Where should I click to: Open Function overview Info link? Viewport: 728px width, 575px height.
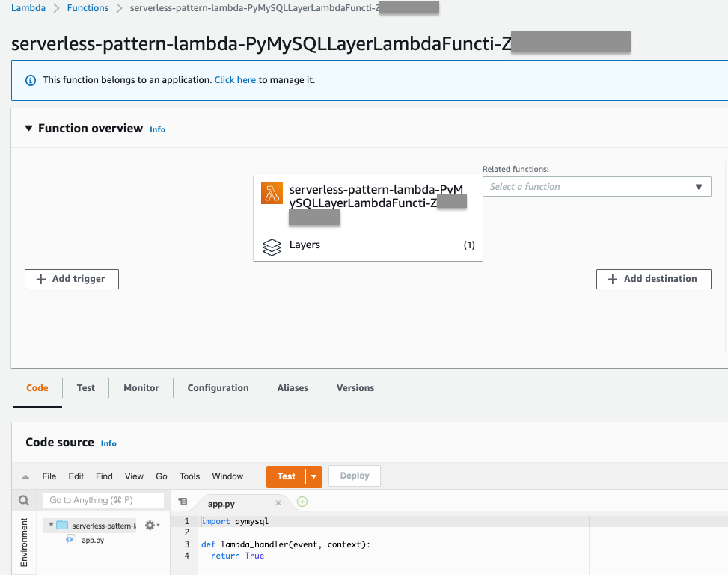point(157,129)
